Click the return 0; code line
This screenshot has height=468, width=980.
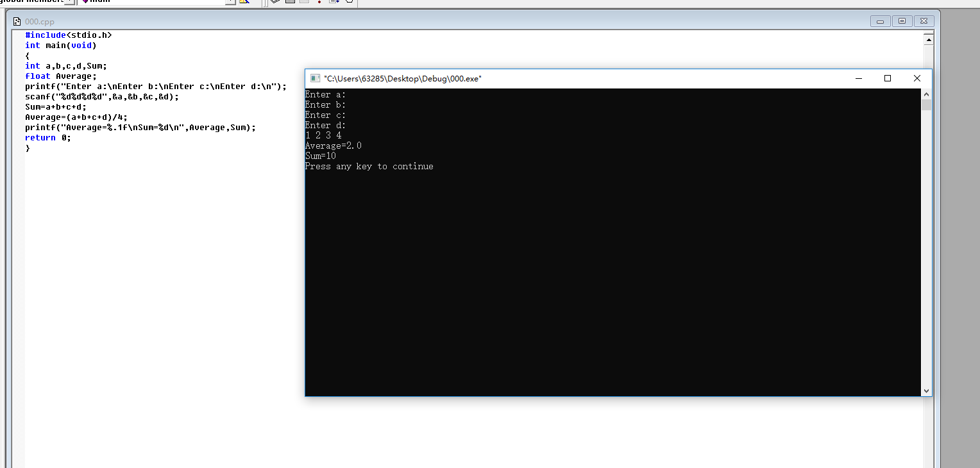tap(48, 138)
